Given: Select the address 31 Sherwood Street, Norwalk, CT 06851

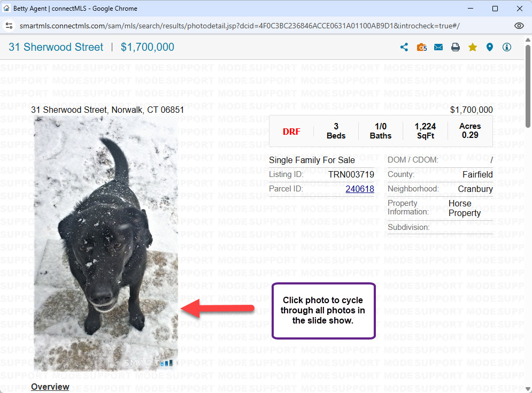Looking at the screenshot, I should 107,110.
